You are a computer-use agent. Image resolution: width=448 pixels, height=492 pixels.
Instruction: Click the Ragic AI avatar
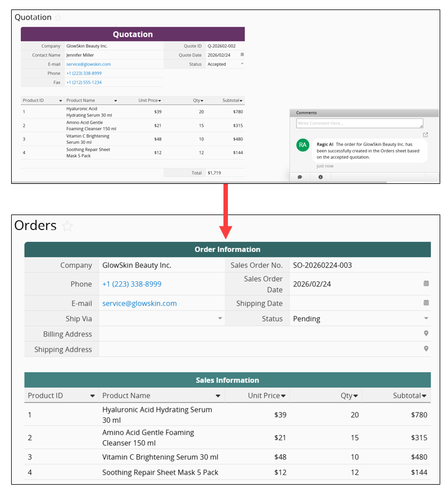(x=303, y=145)
